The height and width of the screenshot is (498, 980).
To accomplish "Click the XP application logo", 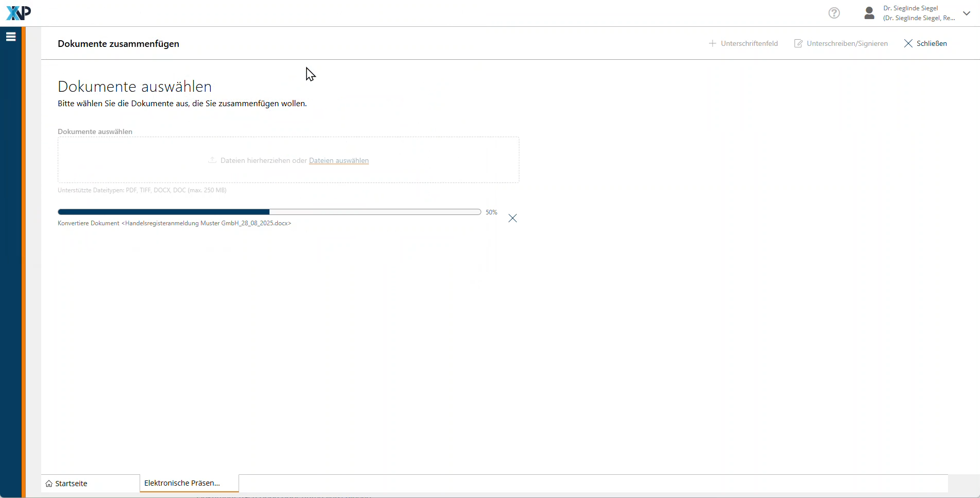I will click(19, 13).
